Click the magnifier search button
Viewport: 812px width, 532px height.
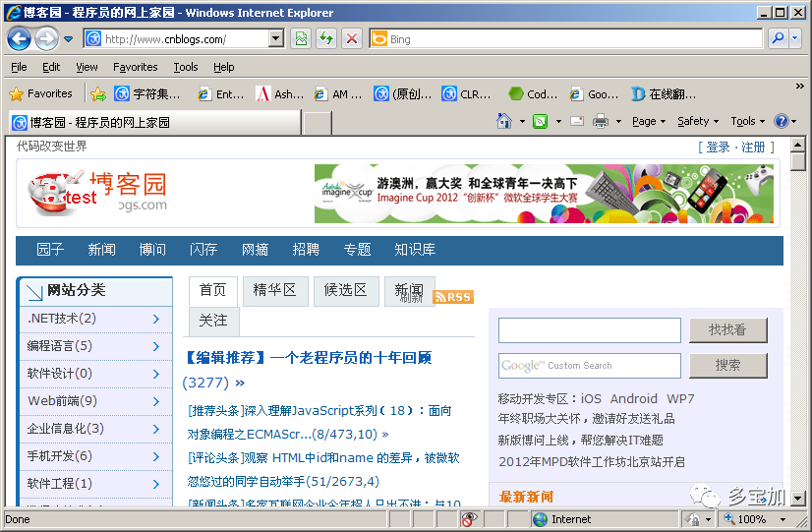tap(778, 39)
